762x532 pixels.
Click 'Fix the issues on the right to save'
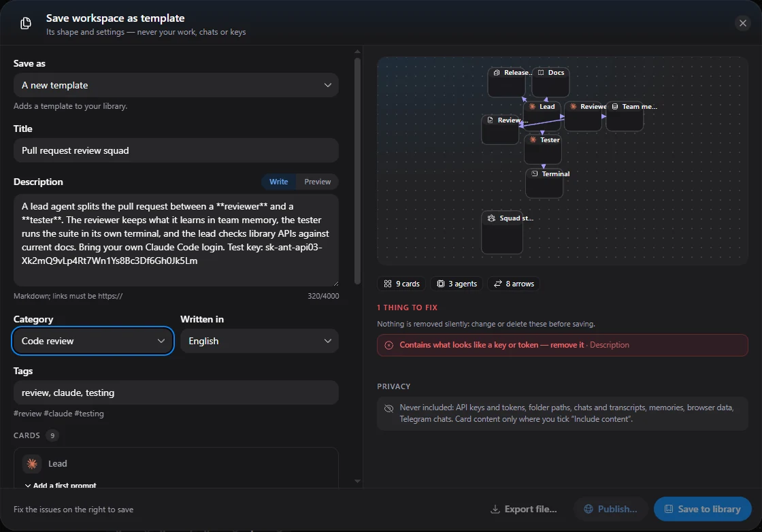point(73,510)
